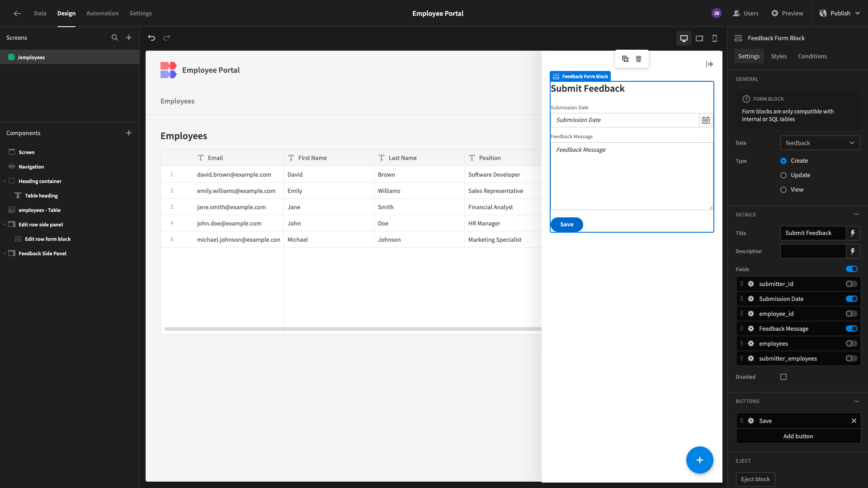Switch to the Styles tab
This screenshot has height=488, width=868.
click(778, 56)
